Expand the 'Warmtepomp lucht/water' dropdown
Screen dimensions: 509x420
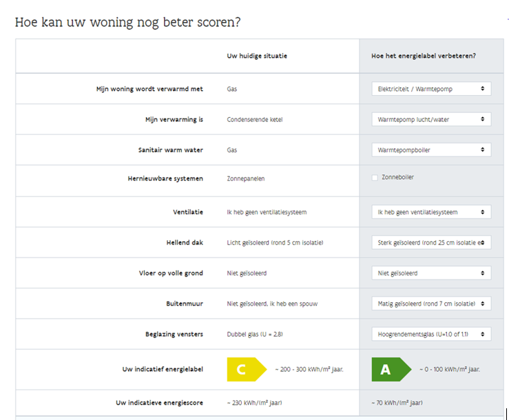(430, 119)
